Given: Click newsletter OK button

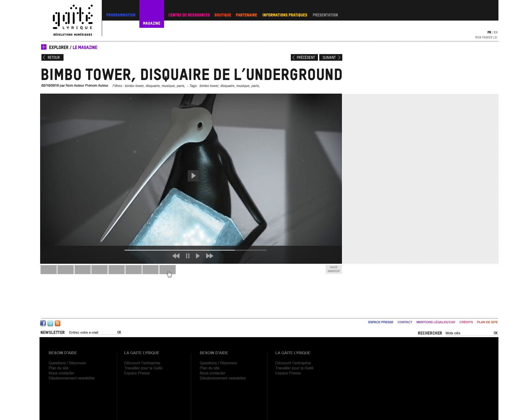Looking at the screenshot, I should click(119, 332).
